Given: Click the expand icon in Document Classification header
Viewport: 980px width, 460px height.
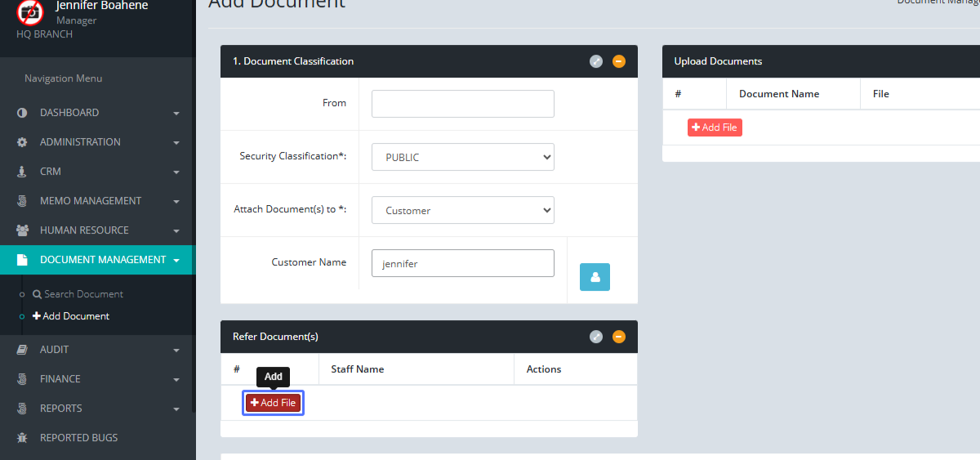Looking at the screenshot, I should (x=596, y=61).
